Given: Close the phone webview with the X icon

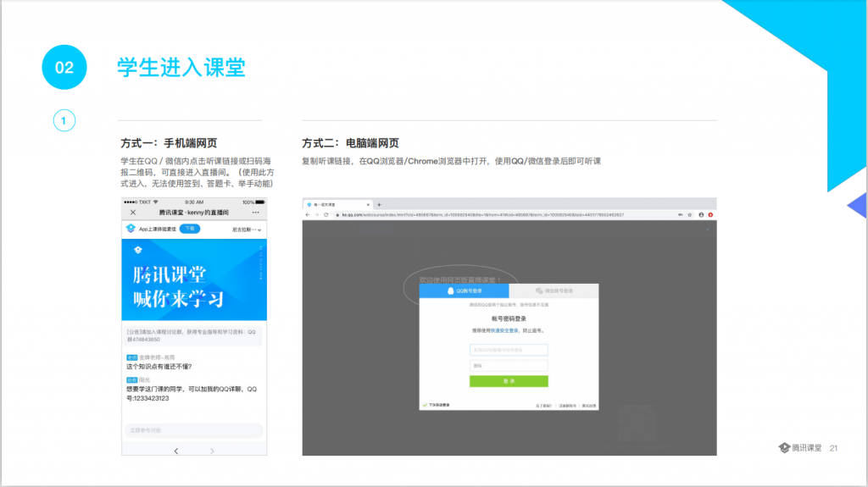Looking at the screenshot, I should (133, 213).
